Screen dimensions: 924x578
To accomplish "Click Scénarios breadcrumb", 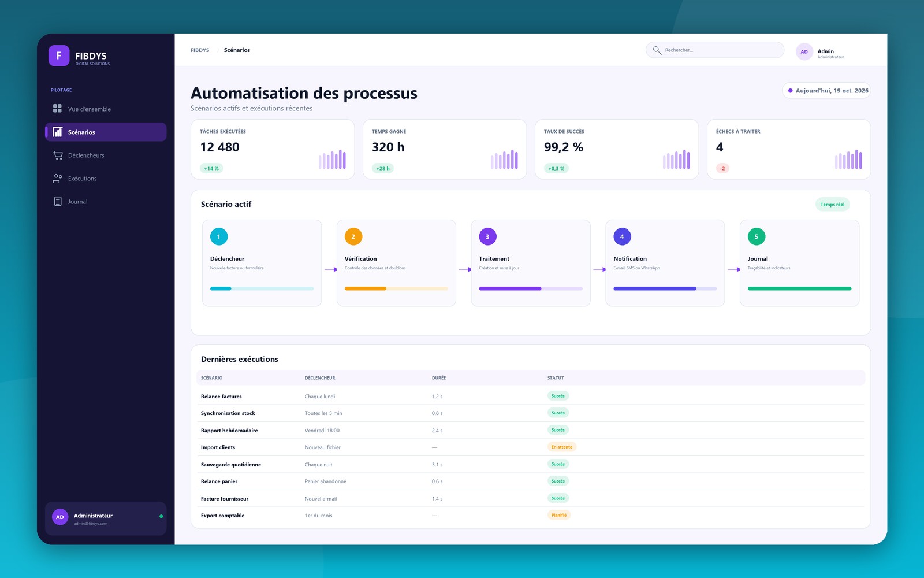I will point(237,50).
